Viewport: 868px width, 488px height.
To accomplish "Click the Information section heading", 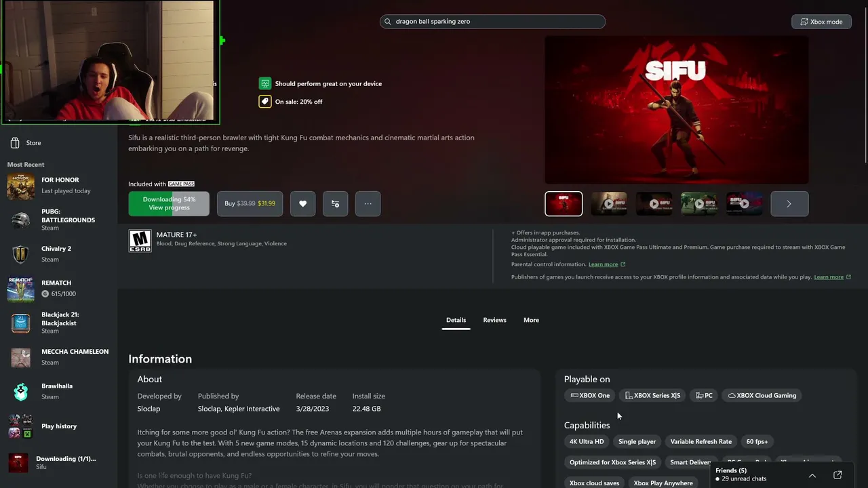I will point(160,359).
